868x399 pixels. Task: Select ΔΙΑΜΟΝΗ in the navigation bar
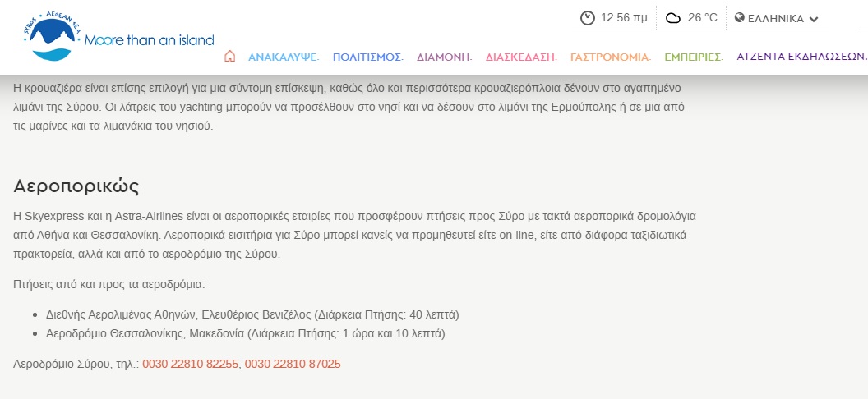coord(444,57)
